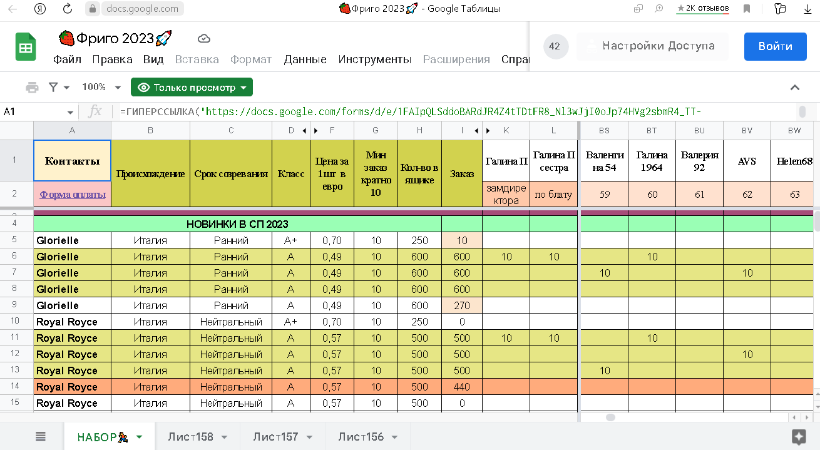Click the print icon in the toolbar
The image size is (820, 450).
[32, 87]
